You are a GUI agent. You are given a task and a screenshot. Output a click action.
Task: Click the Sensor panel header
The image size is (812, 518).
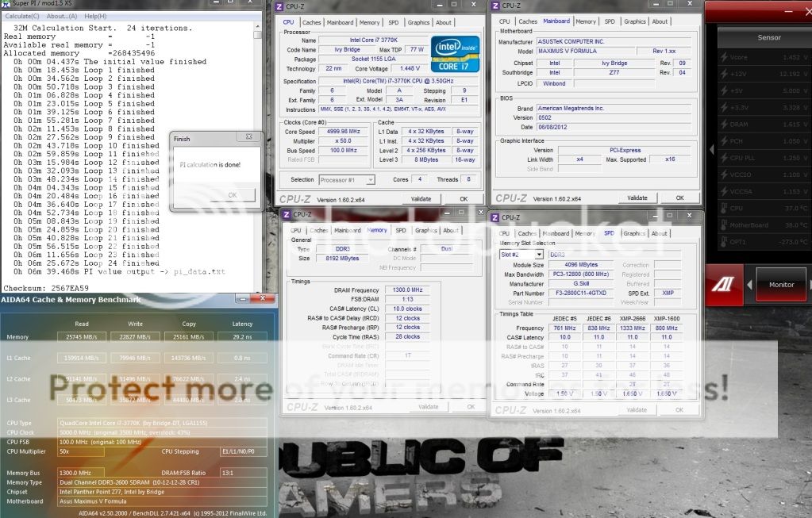(x=768, y=37)
